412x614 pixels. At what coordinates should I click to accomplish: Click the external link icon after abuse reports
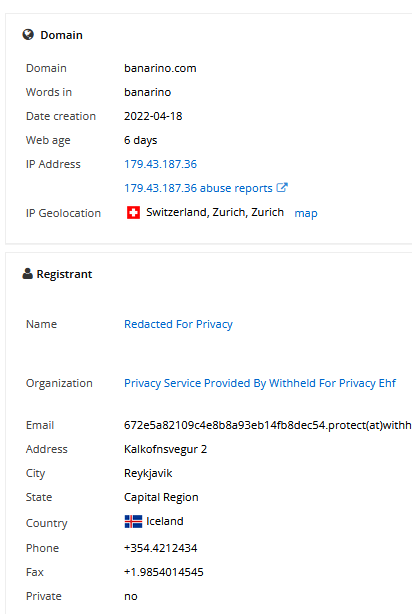(x=282, y=188)
